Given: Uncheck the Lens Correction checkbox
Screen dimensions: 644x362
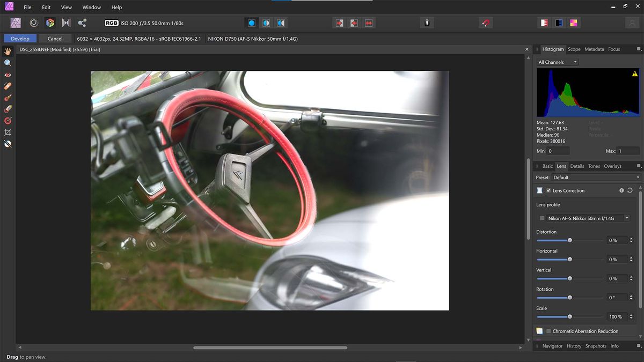Looking at the screenshot, I should [x=548, y=190].
